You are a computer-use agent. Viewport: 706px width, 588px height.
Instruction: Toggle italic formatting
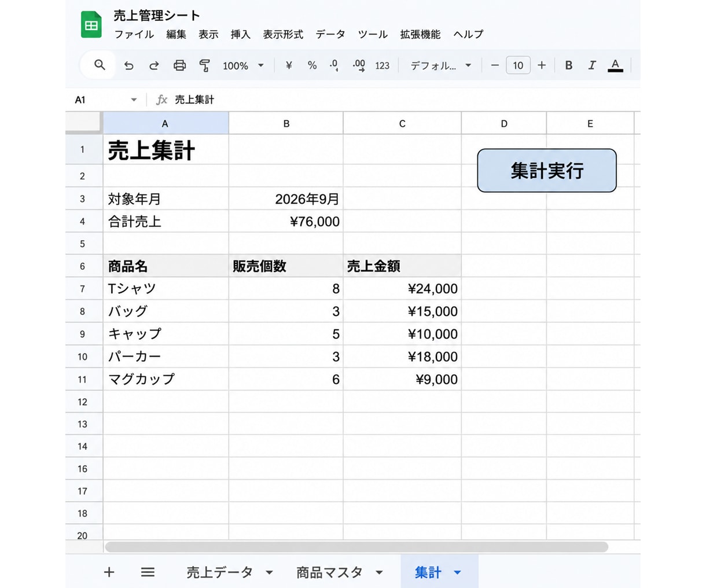point(591,65)
